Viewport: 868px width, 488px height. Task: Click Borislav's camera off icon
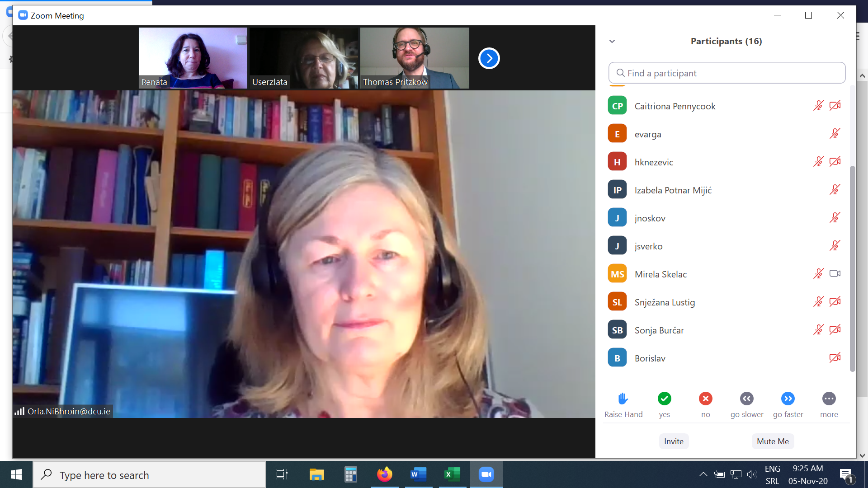(x=835, y=358)
